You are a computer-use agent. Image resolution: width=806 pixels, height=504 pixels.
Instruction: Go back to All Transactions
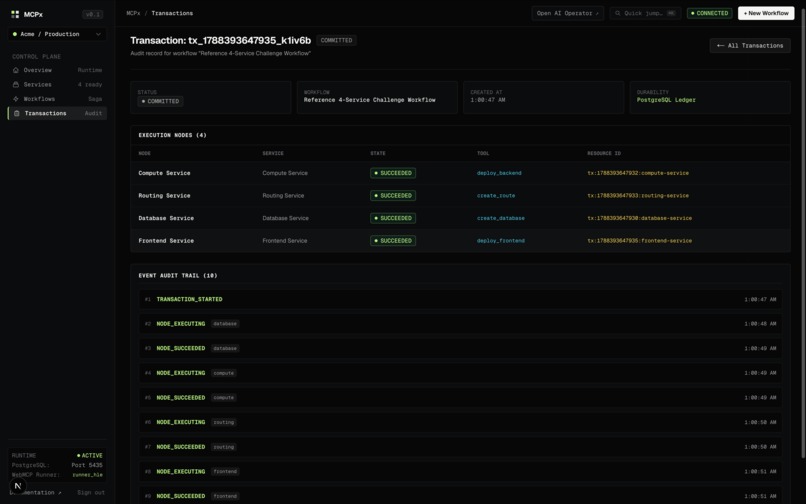[750, 46]
